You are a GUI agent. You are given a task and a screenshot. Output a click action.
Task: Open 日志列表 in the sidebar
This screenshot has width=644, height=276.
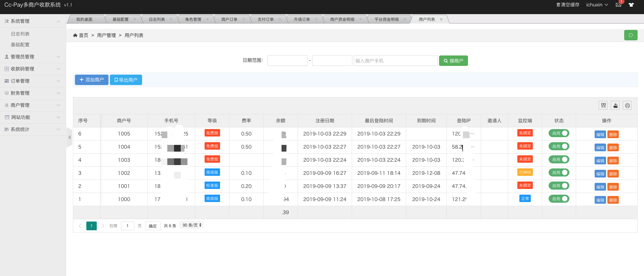(x=20, y=34)
